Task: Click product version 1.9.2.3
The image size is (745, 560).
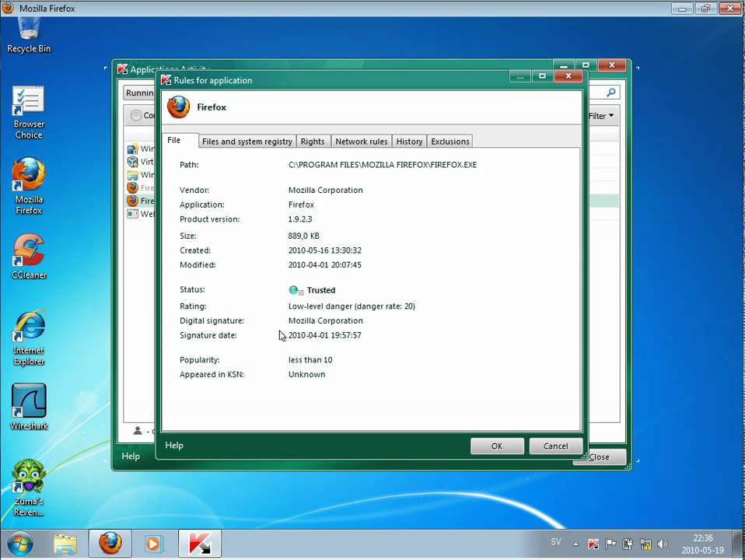Action: pyautogui.click(x=300, y=219)
